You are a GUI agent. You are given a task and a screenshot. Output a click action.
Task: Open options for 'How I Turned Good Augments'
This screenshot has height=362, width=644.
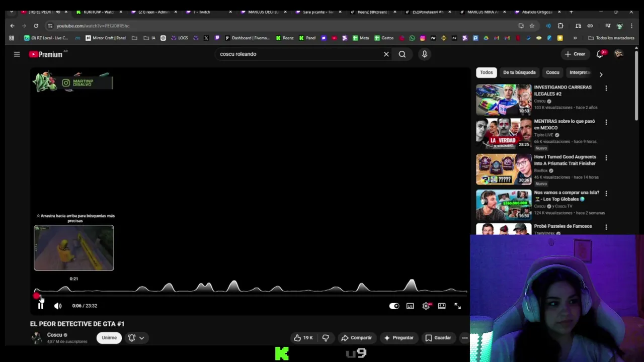606,158
